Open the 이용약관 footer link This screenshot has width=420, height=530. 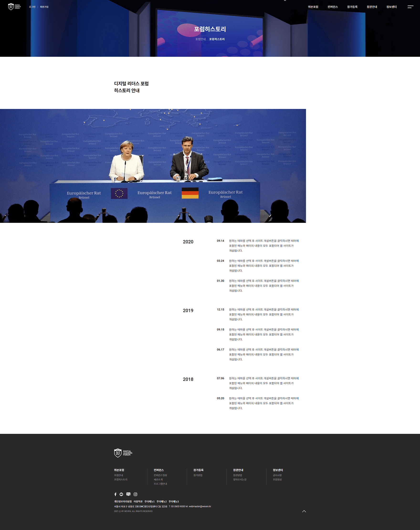pos(138,502)
